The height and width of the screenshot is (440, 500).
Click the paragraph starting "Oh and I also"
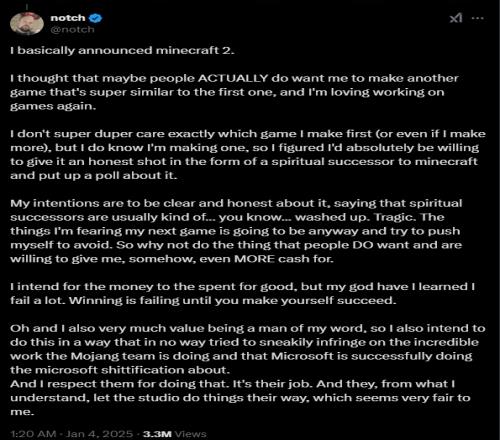tap(248, 349)
